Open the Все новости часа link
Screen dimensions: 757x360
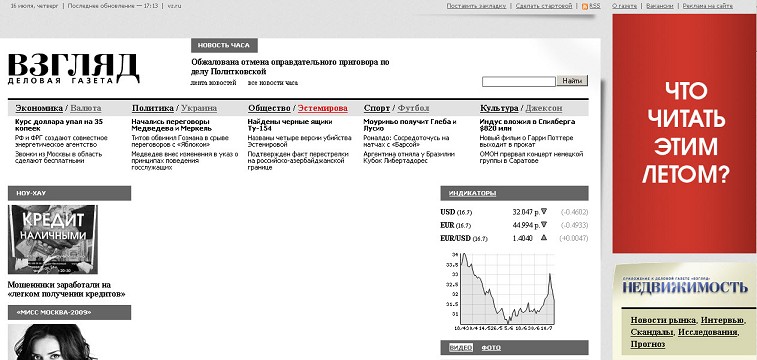point(273,83)
